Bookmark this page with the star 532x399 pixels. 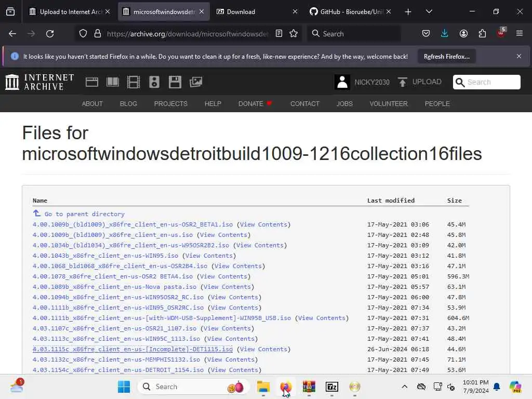[294, 34]
